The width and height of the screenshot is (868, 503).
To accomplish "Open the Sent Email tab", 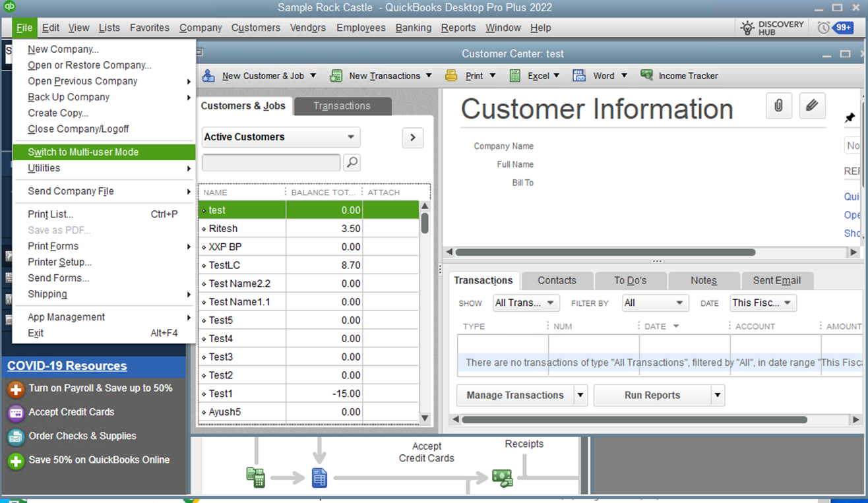I will pos(777,281).
